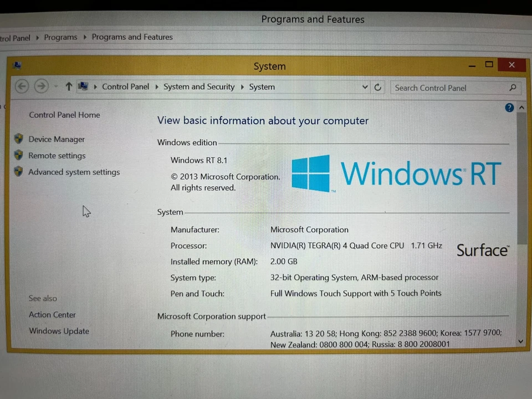
Task: Open Help via the blue question mark icon
Action: pyautogui.click(x=509, y=107)
